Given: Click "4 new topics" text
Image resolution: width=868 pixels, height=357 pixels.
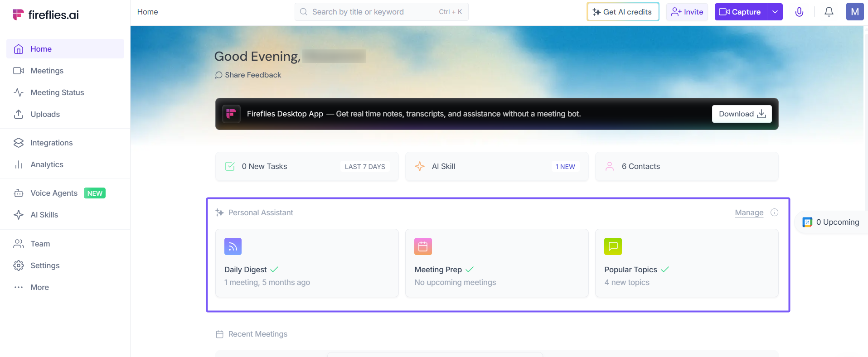Looking at the screenshot, I should point(627,282).
